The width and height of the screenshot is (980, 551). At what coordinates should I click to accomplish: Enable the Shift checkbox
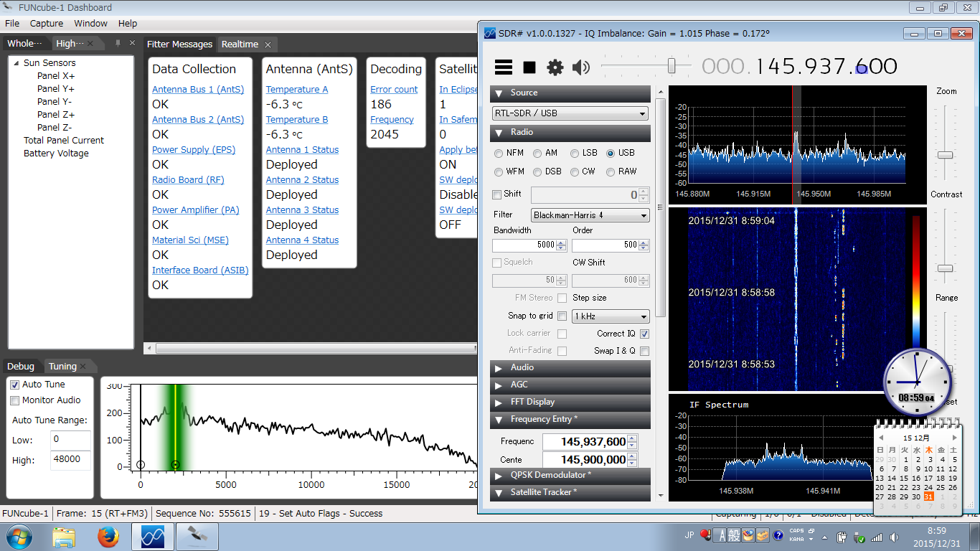pyautogui.click(x=497, y=194)
